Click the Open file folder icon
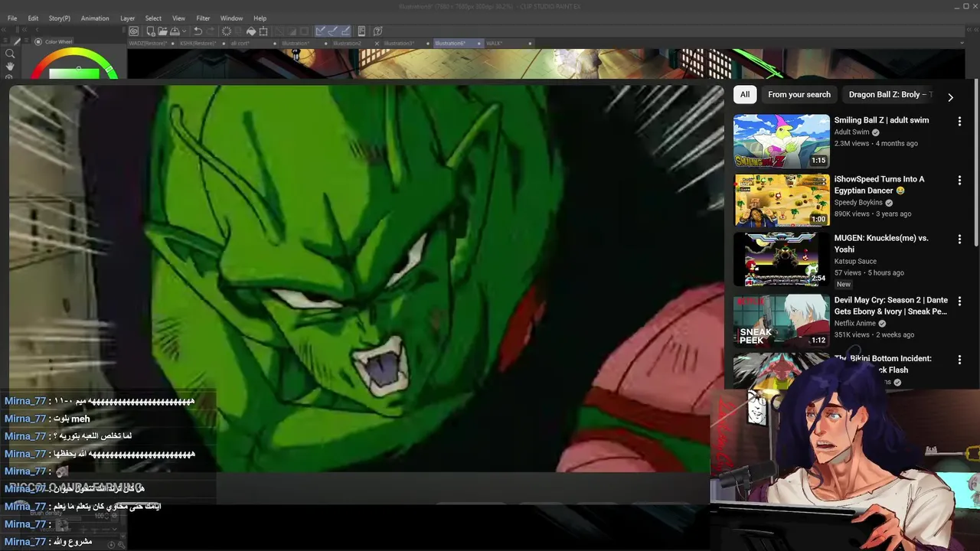This screenshot has height=551, width=980. click(x=162, y=31)
